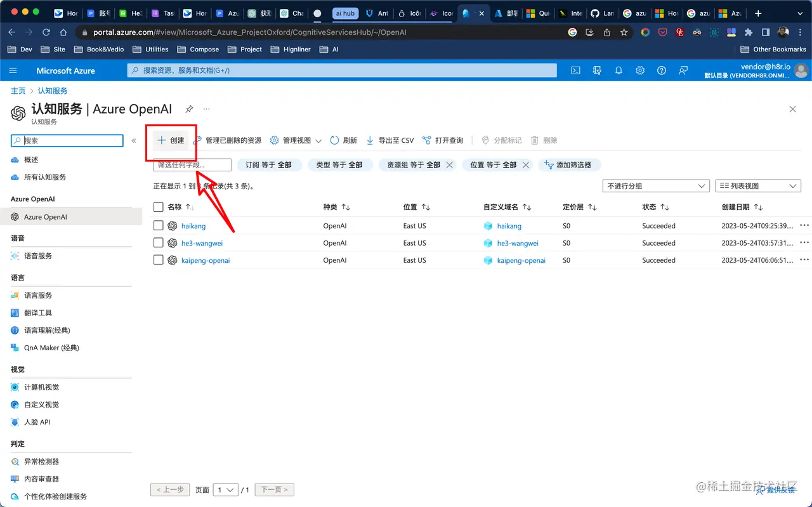Open the notifications bell
The height and width of the screenshot is (507, 812).
click(x=619, y=70)
